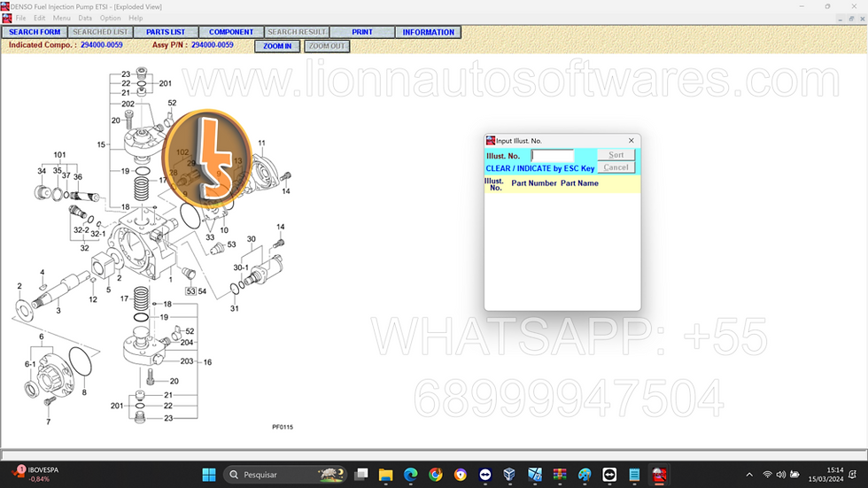
Task: Click part label 15 in the diagram
Action: click(x=101, y=144)
